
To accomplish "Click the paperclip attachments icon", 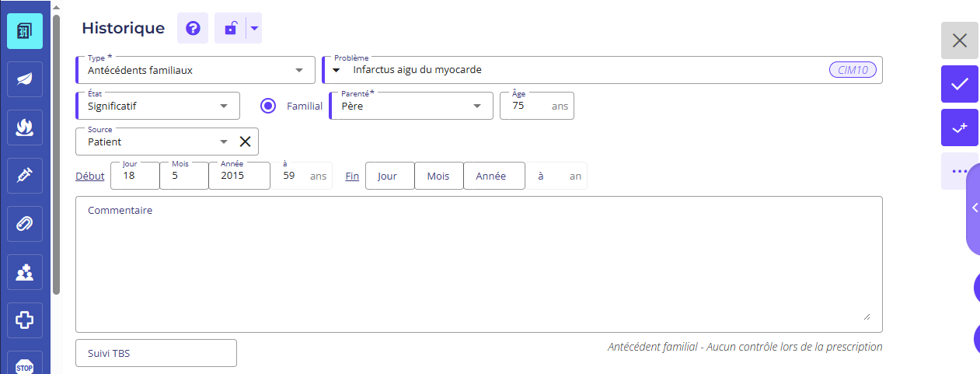I will tap(25, 224).
